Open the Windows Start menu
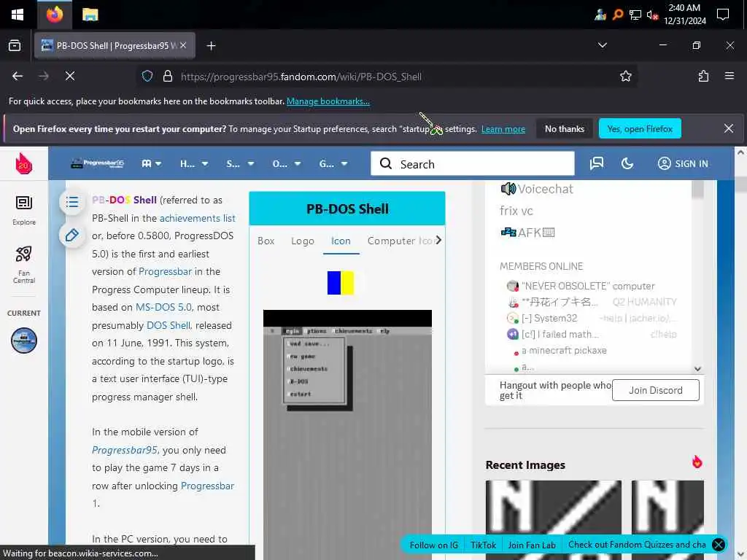Screen dimensions: 747x560 (18, 15)
